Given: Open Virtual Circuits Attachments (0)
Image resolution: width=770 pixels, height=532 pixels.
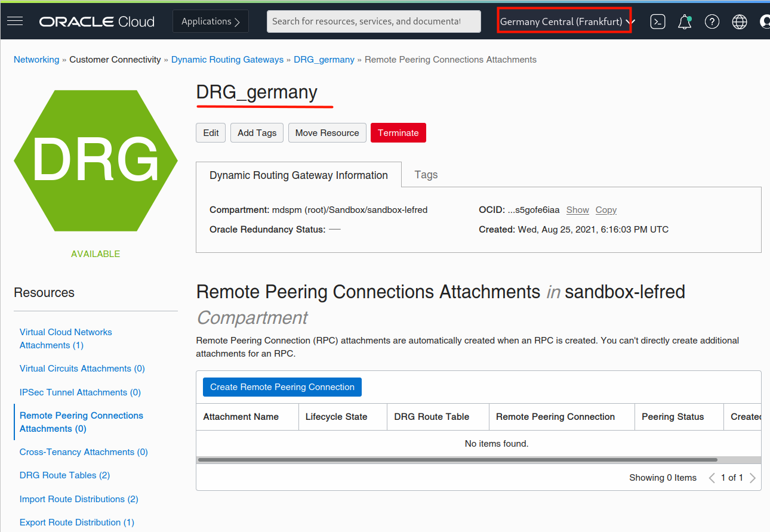Looking at the screenshot, I should pyautogui.click(x=82, y=369).
